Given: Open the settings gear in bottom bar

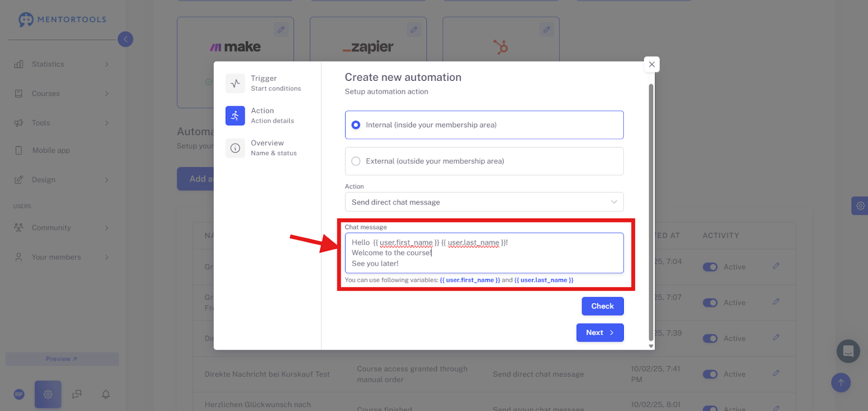Looking at the screenshot, I should [48, 394].
